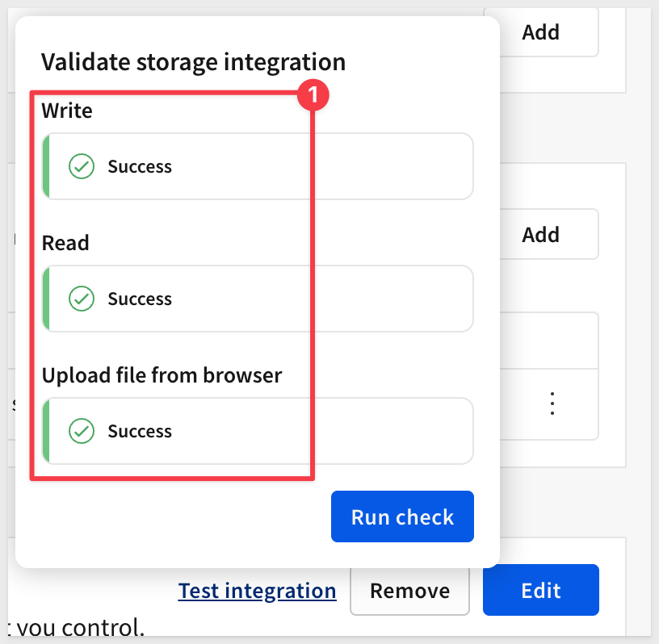This screenshot has height=644, width=659.
Task: Click the red numbered badge 1
Action: coord(313,96)
